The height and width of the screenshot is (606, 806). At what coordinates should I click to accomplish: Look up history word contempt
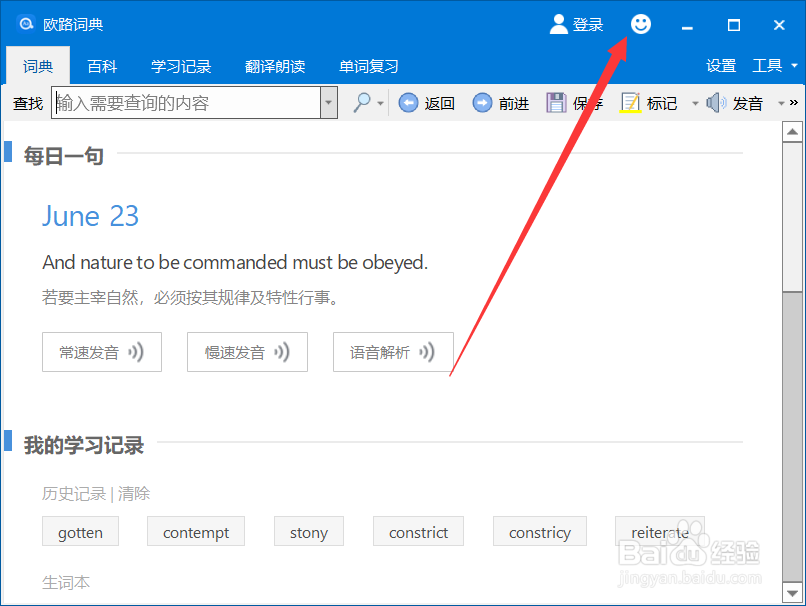[196, 531]
